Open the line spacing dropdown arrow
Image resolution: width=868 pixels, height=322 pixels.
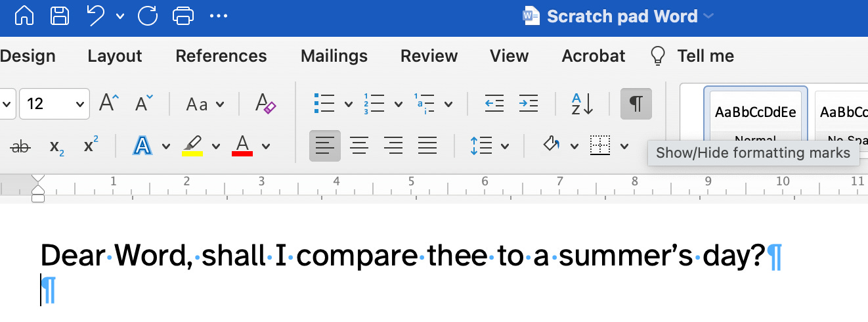click(x=505, y=146)
